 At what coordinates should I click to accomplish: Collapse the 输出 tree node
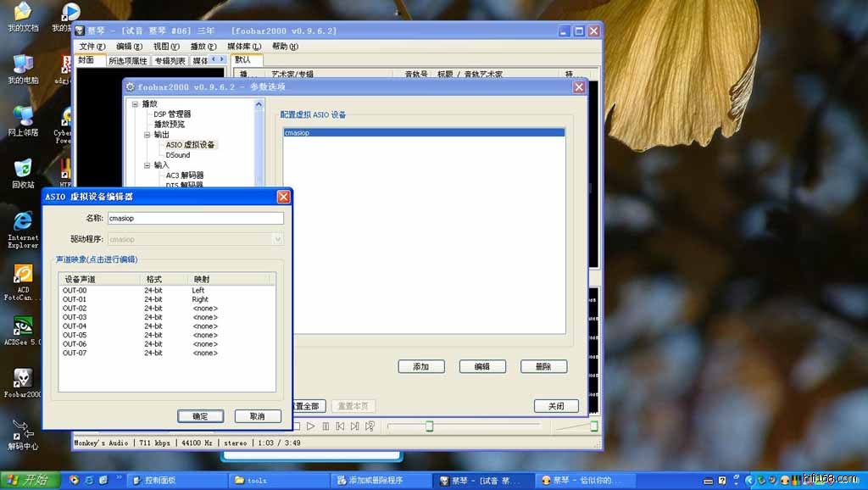tap(146, 135)
